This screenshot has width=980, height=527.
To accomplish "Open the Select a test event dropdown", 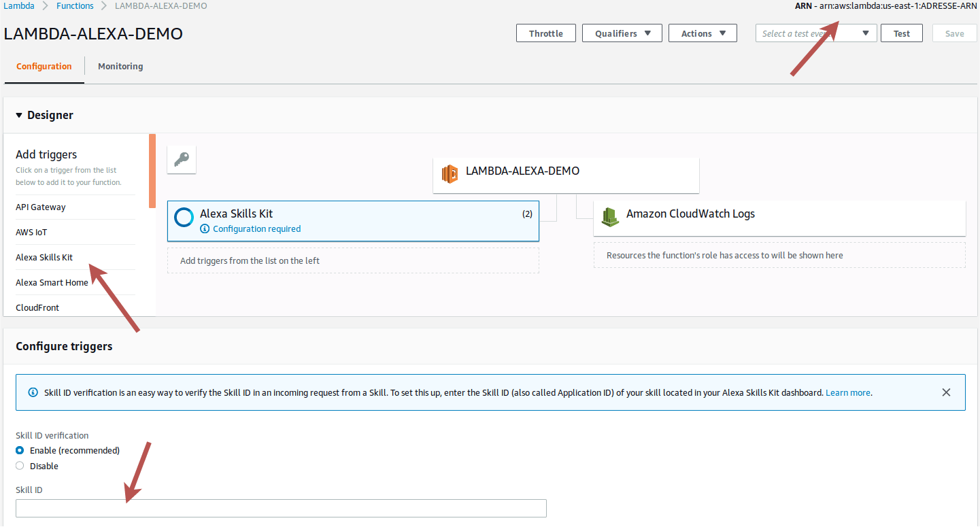I will [815, 33].
